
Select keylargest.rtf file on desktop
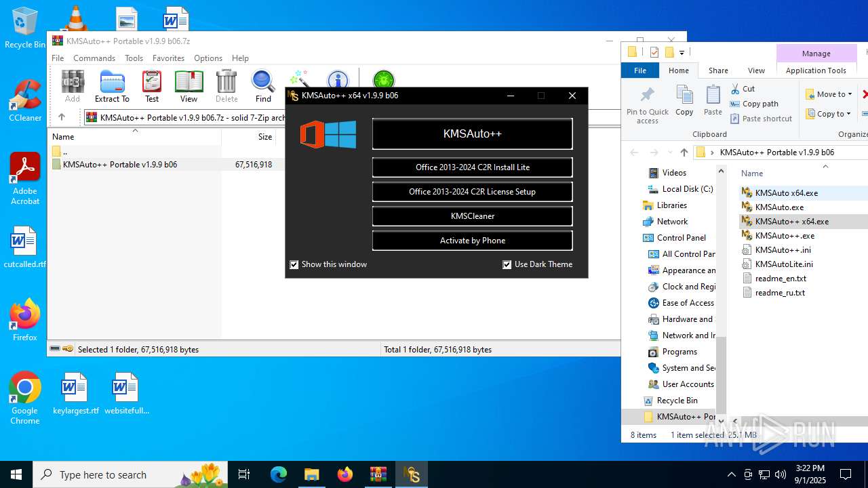(75, 394)
